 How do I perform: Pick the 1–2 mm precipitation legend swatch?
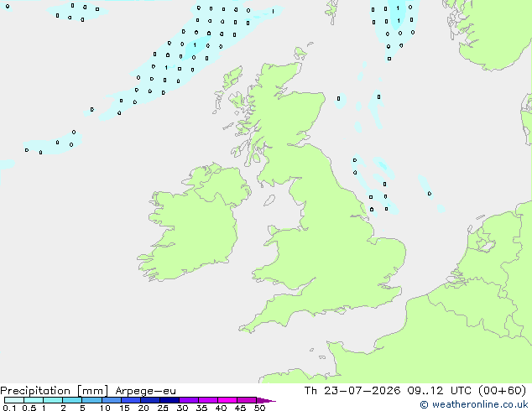point(53,400)
